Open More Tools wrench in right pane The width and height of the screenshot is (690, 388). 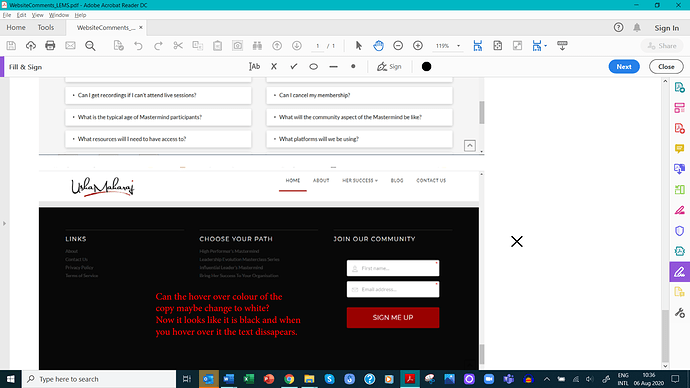click(x=679, y=313)
